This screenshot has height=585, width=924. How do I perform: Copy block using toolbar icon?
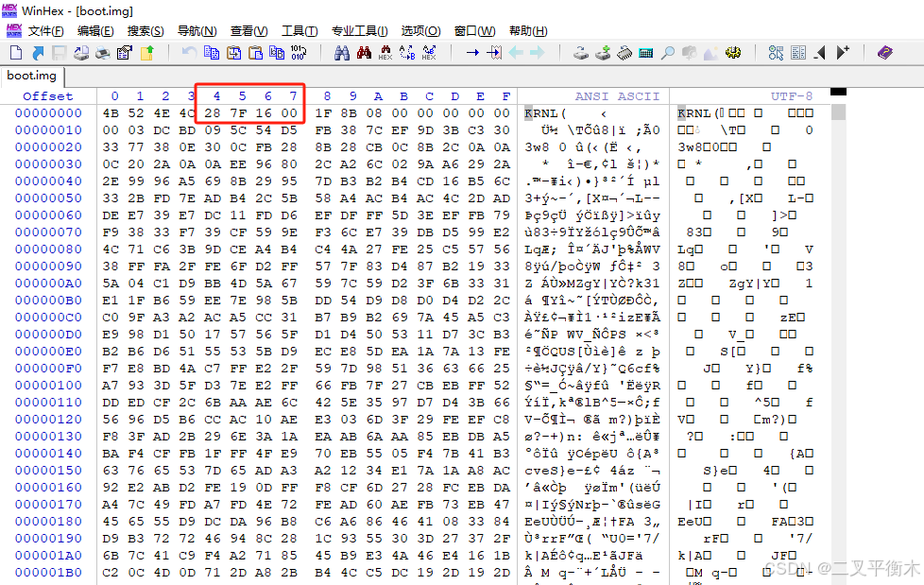point(212,53)
